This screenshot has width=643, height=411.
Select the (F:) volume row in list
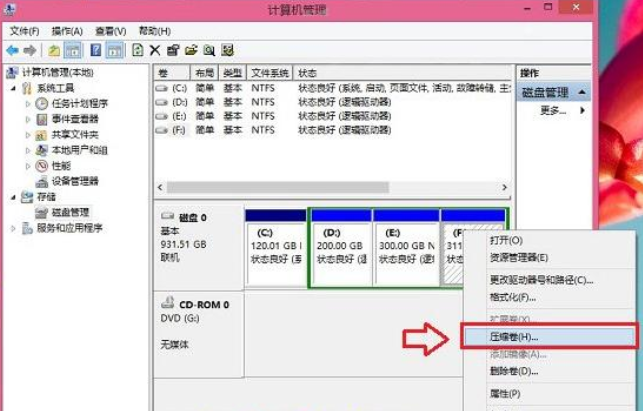pyautogui.click(x=333, y=130)
